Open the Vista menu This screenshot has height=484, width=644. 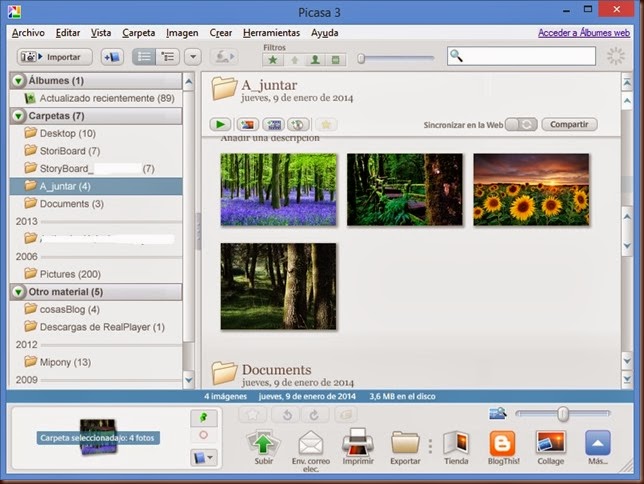(x=101, y=33)
